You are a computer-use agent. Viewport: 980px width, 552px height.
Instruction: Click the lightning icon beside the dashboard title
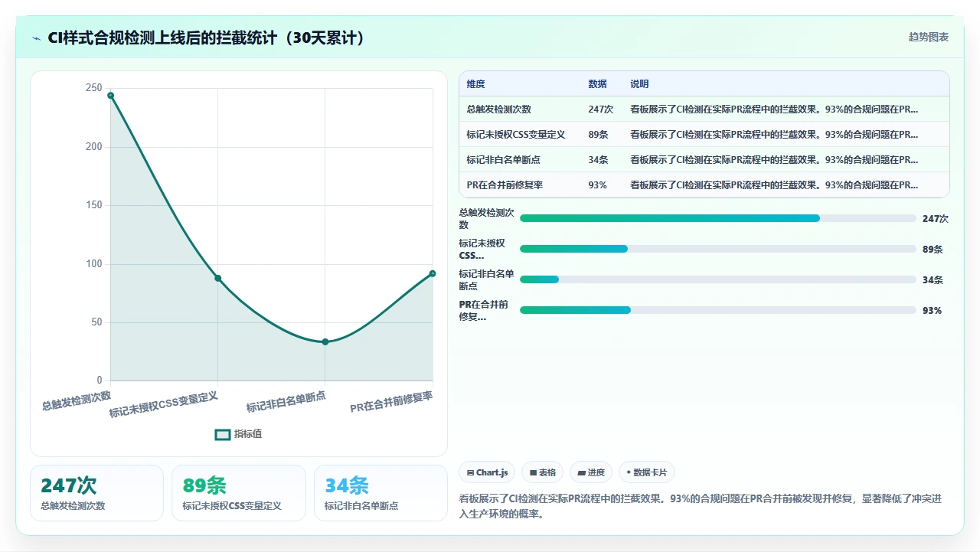coord(36,38)
